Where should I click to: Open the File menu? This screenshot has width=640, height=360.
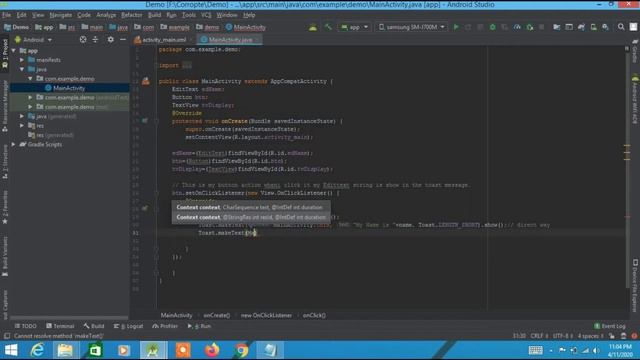[7, 15]
